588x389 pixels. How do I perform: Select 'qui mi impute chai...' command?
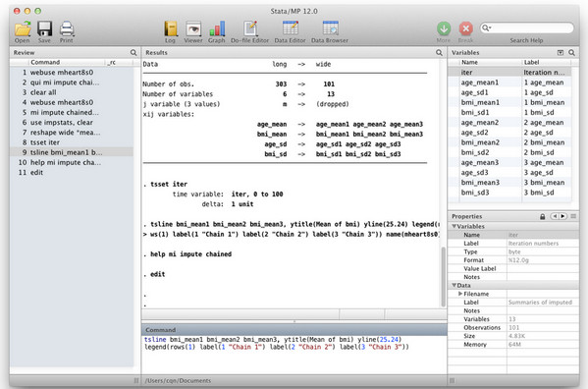pos(72,83)
